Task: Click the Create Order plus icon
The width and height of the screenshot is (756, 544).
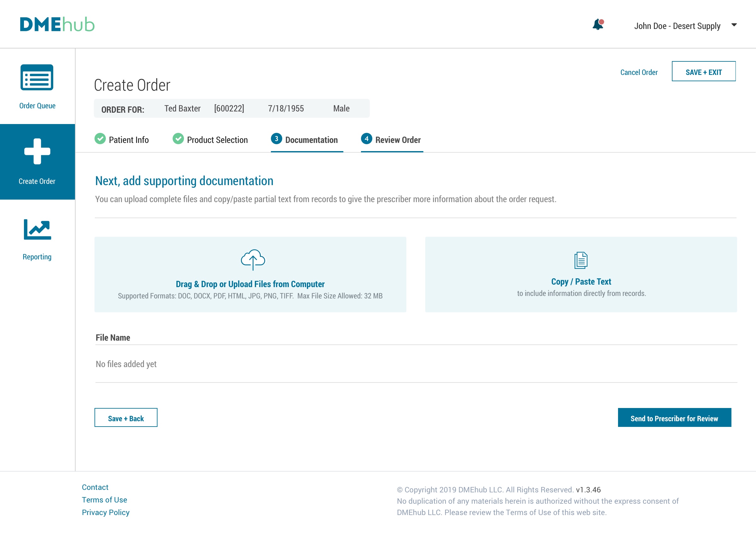Action: [37, 151]
